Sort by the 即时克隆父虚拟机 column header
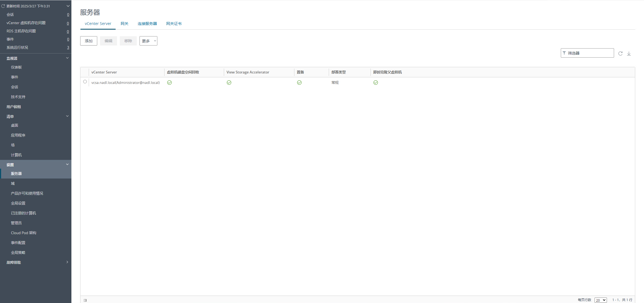Image resolution: width=644 pixels, height=303 pixels. pyautogui.click(x=387, y=72)
